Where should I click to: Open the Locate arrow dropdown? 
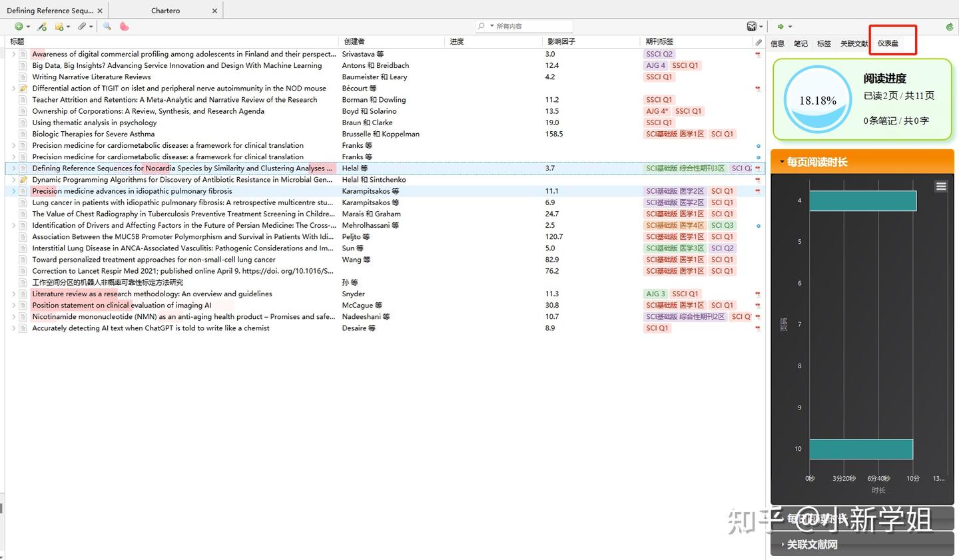click(790, 27)
